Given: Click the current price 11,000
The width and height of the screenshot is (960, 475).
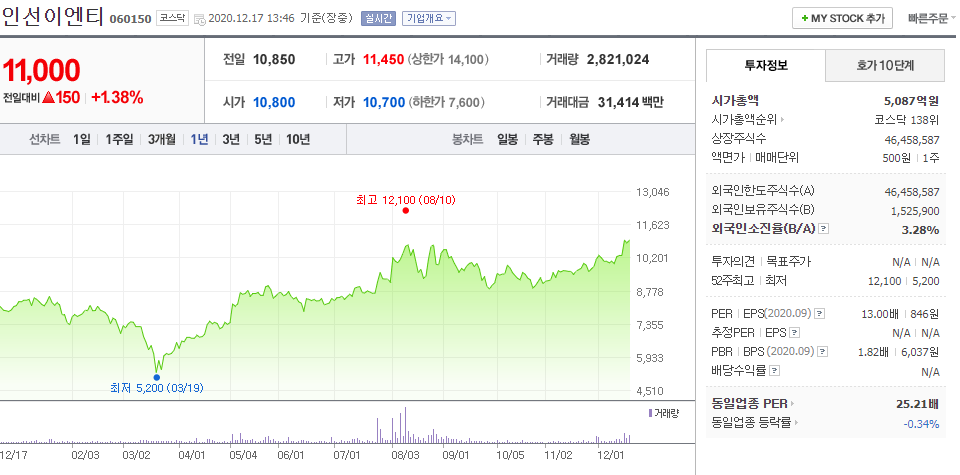Looking at the screenshot, I should (41, 71).
